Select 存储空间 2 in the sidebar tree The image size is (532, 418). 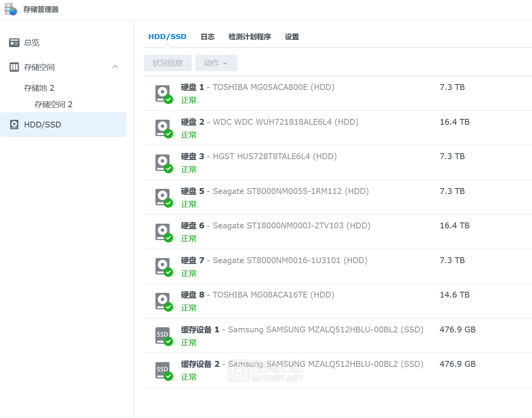point(54,104)
